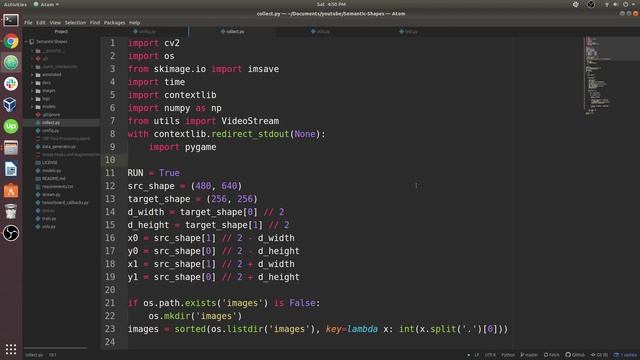The height and width of the screenshot is (360, 640).
Task: Open stream.py in the project tree
Action: 51,195
